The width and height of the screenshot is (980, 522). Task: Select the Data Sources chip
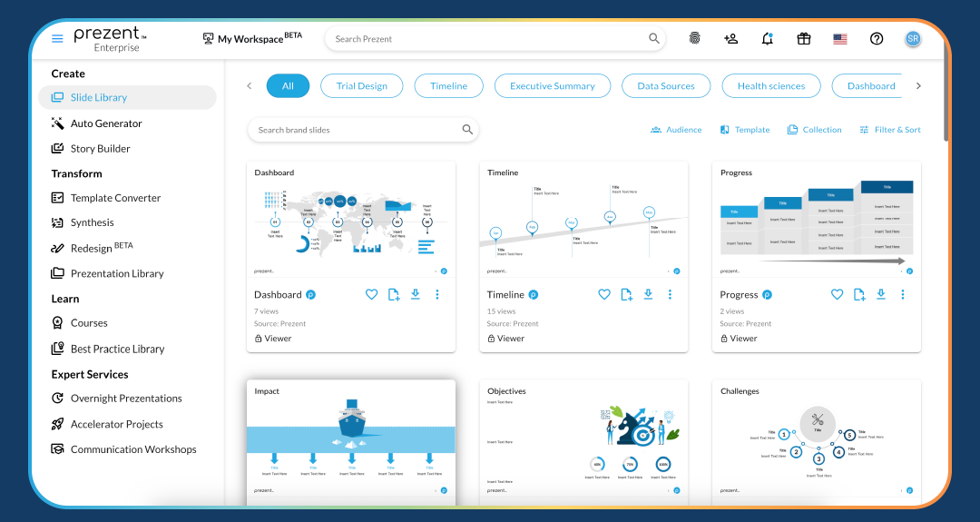point(666,85)
